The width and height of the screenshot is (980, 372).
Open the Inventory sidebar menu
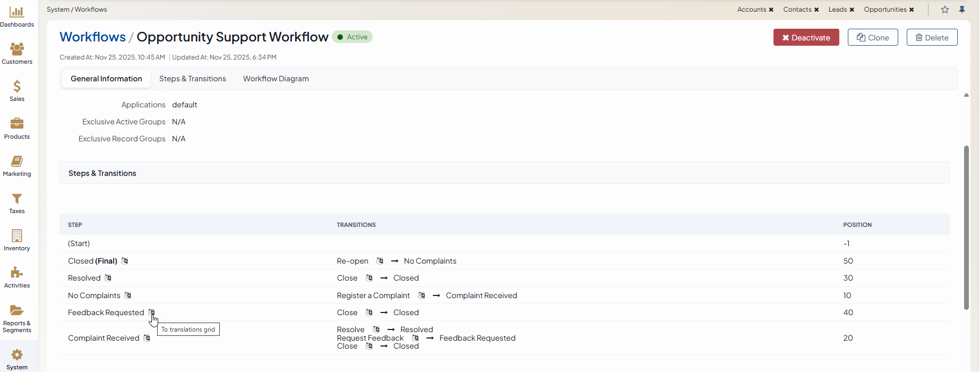click(x=17, y=240)
